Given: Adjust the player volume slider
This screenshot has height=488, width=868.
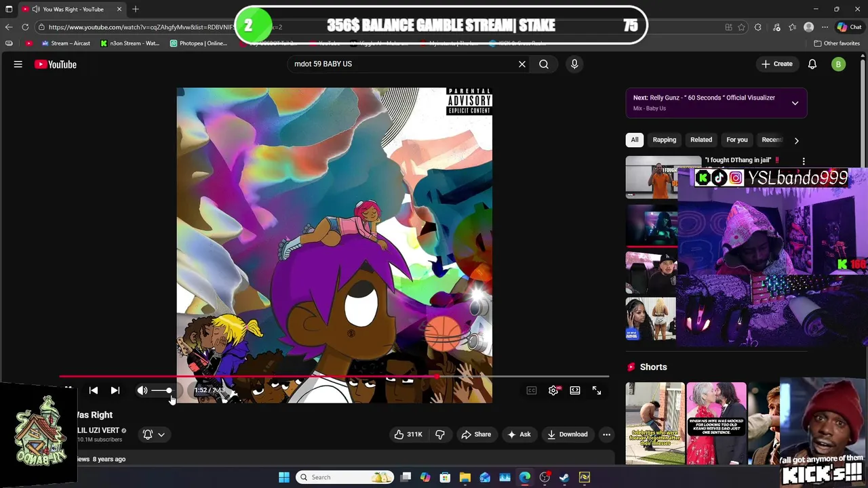Looking at the screenshot, I should point(162,390).
